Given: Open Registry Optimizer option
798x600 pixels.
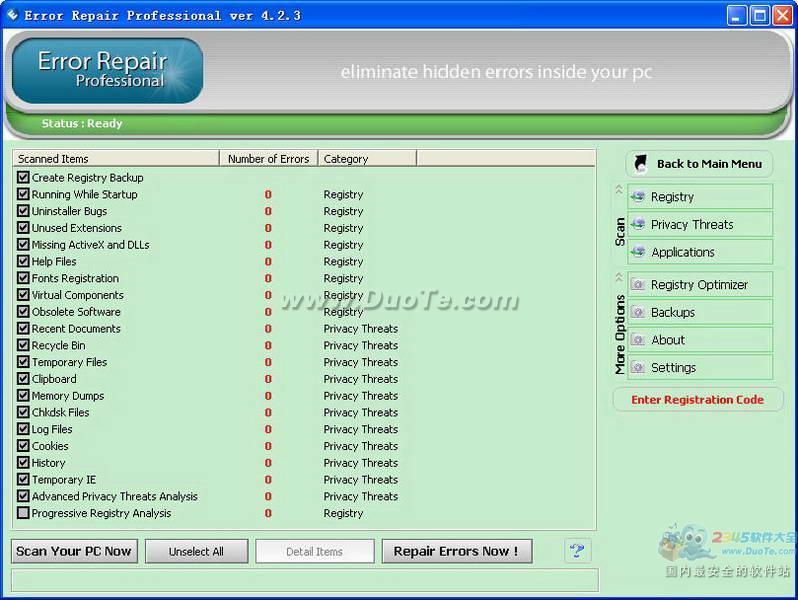Looking at the screenshot, I should tap(700, 284).
